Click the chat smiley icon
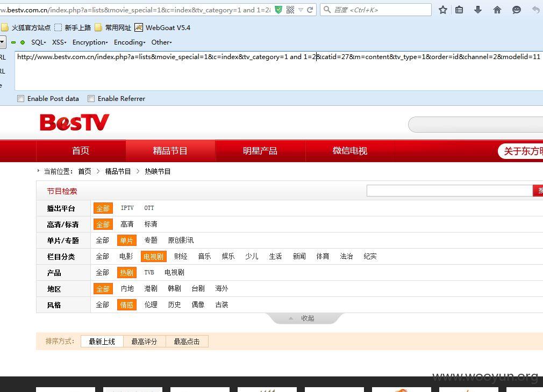The height and width of the screenshot is (392, 543). pyautogui.click(x=516, y=10)
